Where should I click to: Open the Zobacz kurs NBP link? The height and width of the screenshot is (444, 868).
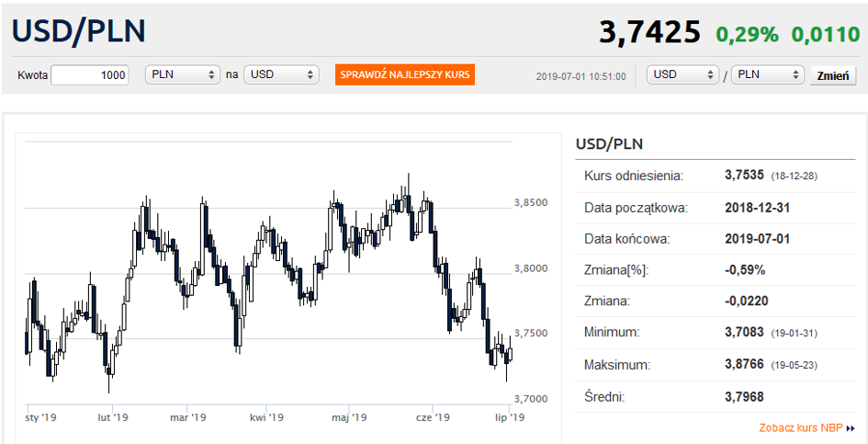802,428
